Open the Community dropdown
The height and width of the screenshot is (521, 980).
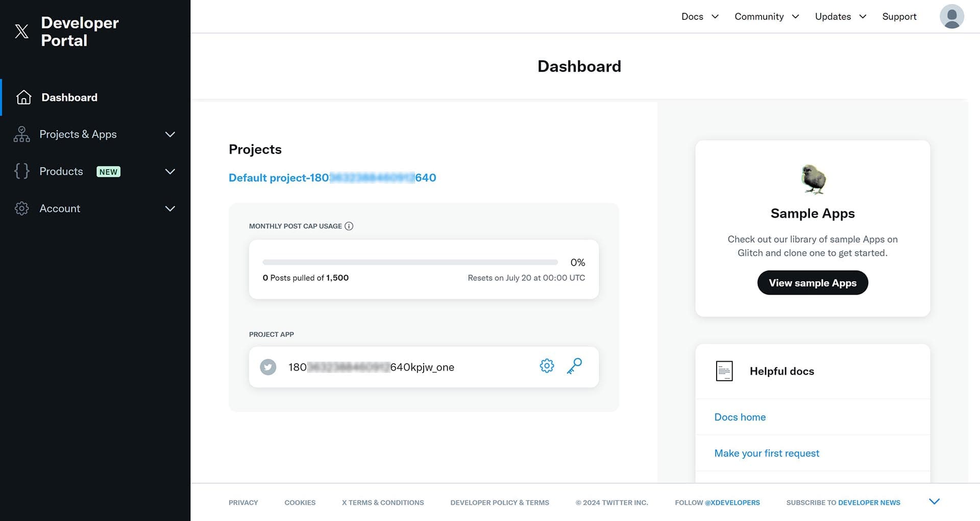tap(766, 16)
